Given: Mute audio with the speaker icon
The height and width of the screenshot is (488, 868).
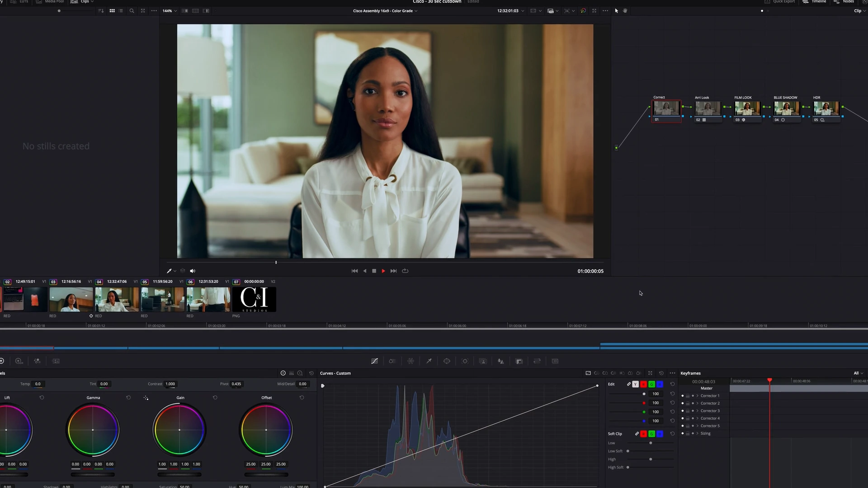Looking at the screenshot, I should [x=193, y=271].
